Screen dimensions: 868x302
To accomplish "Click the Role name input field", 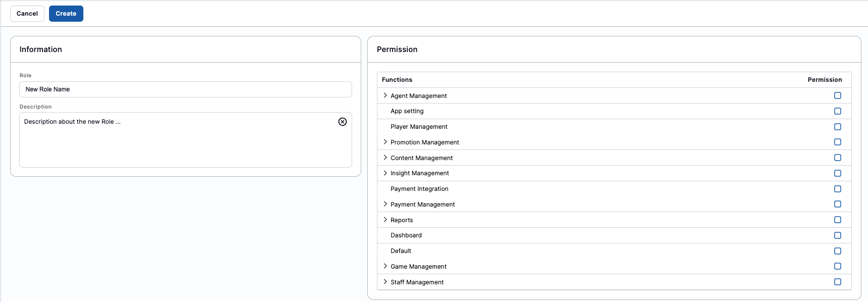I will click(185, 89).
